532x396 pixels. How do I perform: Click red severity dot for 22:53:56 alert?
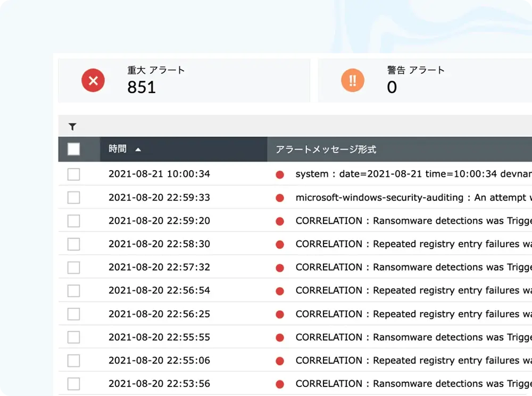pos(280,384)
